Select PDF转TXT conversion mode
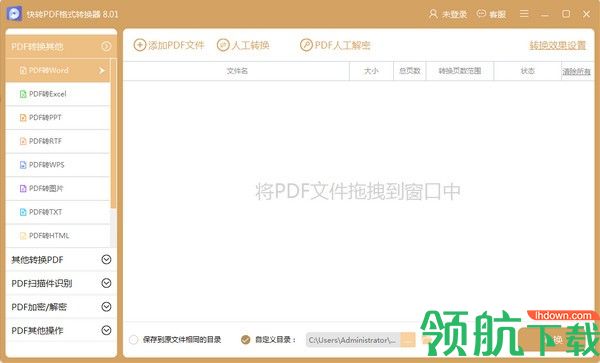 [x=58, y=212]
